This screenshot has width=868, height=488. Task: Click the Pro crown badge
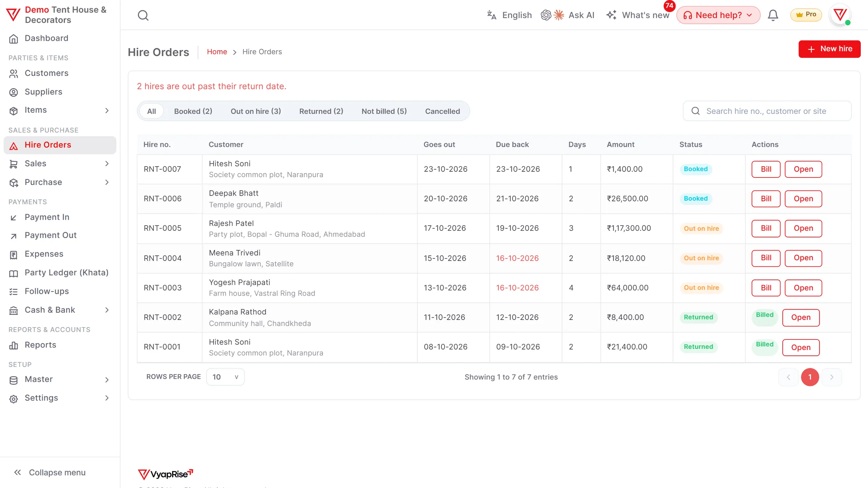[806, 15]
